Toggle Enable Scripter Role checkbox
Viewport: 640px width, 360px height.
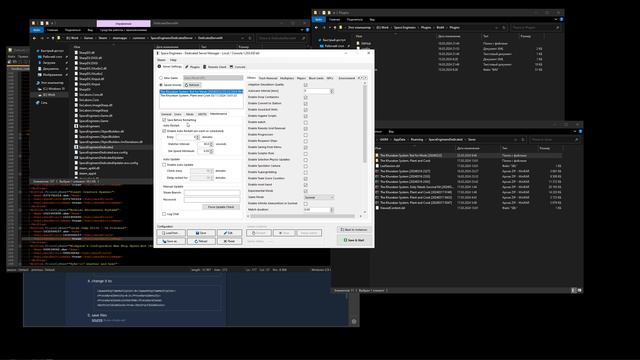pos(305,153)
